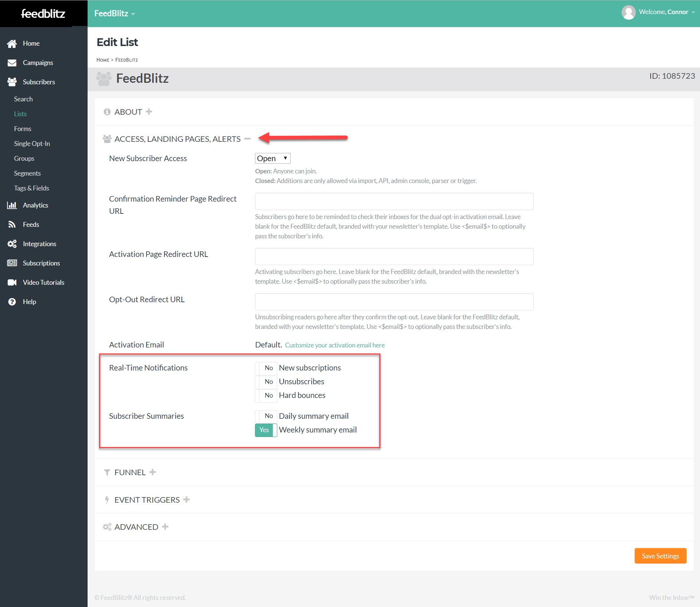Image resolution: width=700 pixels, height=607 pixels.
Task: Open the FeedBlitz header dropdown
Action: pyautogui.click(x=115, y=14)
